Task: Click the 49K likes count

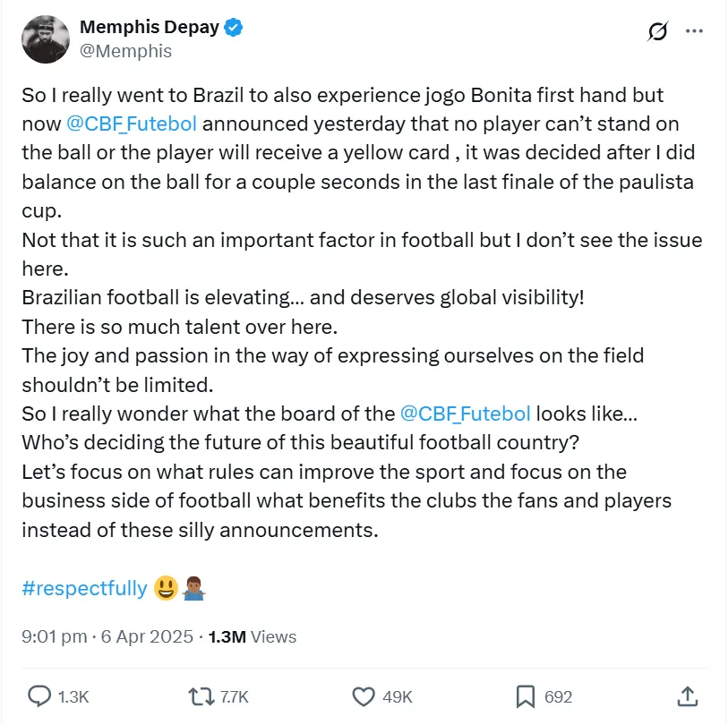Action: (x=397, y=696)
